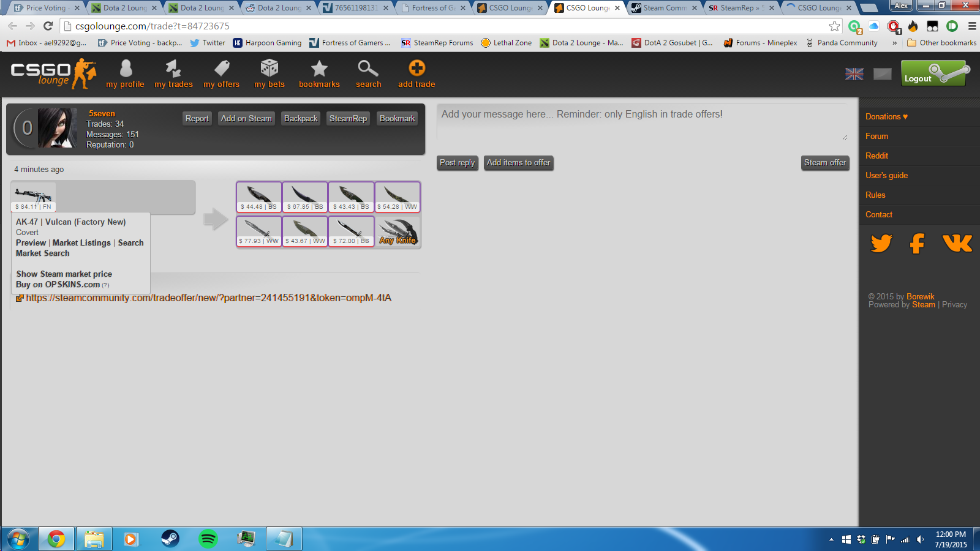Open my offers tag icon
This screenshot has width=980, height=551.
coord(222,69)
